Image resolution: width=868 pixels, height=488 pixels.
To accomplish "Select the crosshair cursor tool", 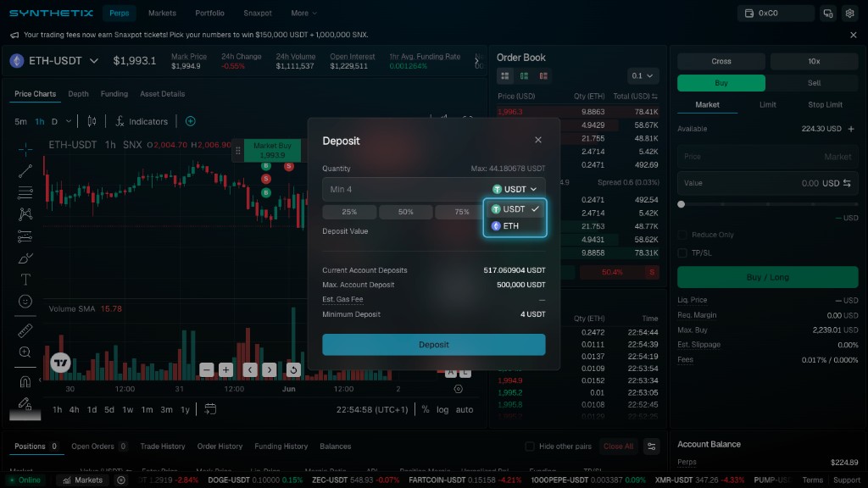I will 25,149.
